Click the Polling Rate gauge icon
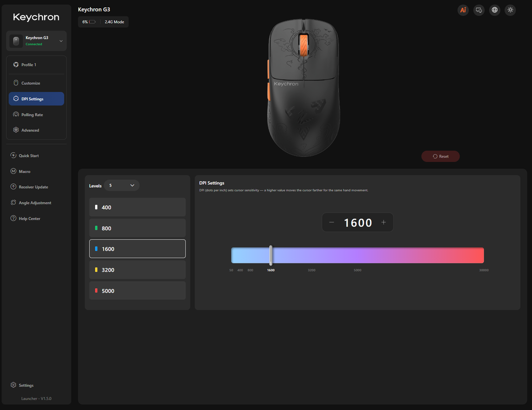Image resolution: width=532 pixels, height=410 pixels. (x=16, y=114)
